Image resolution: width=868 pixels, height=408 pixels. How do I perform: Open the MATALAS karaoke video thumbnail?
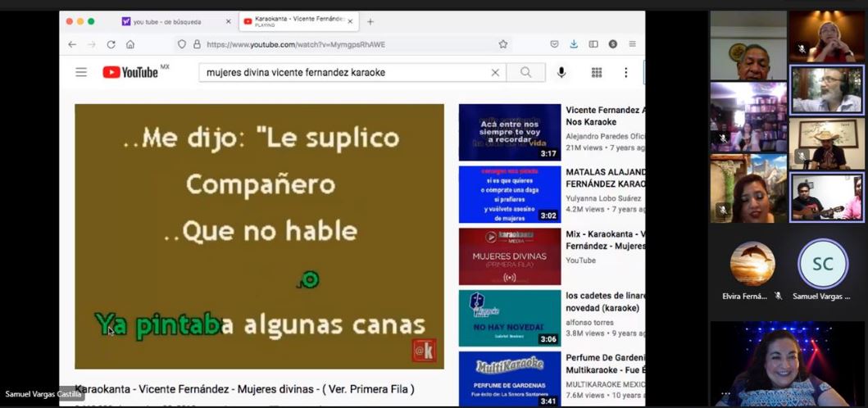coord(510,194)
